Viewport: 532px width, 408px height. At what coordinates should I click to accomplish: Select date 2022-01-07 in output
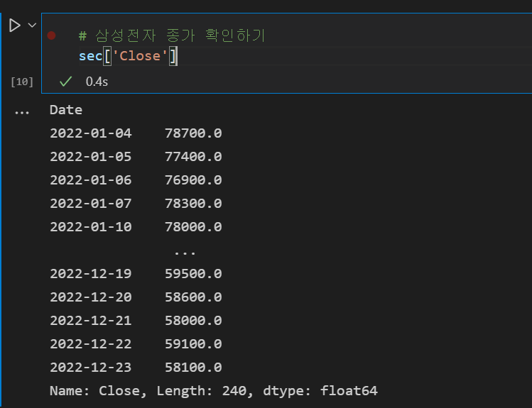click(x=91, y=204)
